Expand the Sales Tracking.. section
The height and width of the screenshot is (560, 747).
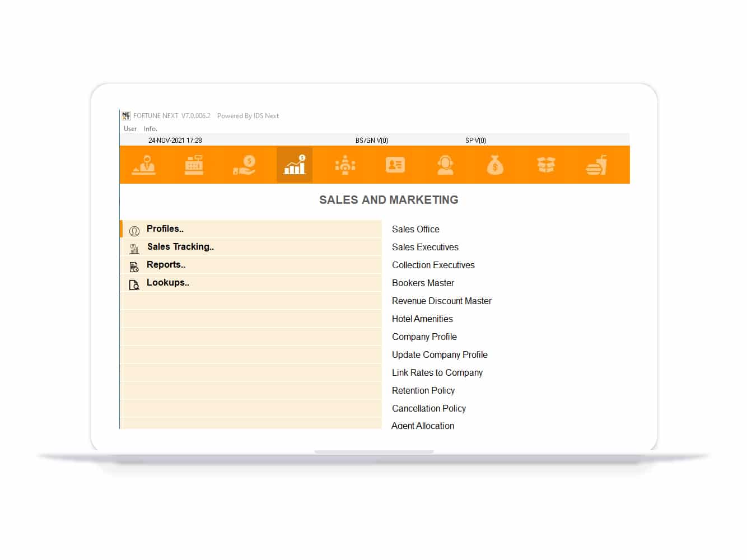(180, 247)
